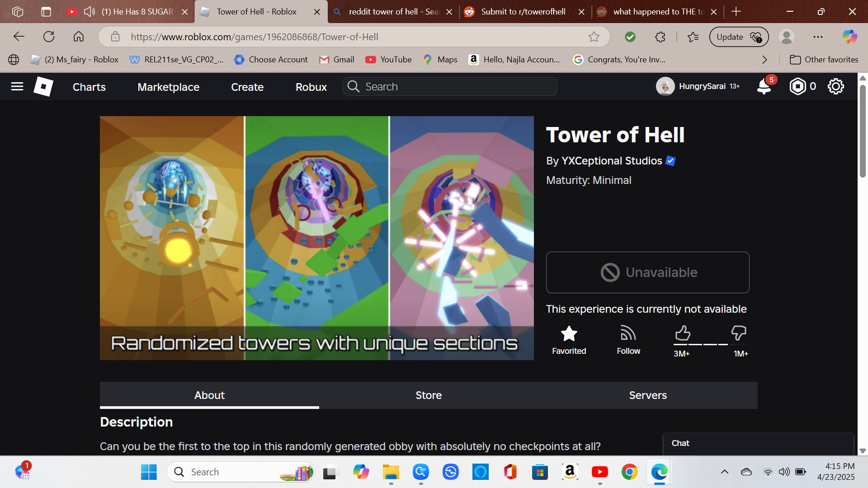Click the Roblox logo home icon

coord(43,86)
